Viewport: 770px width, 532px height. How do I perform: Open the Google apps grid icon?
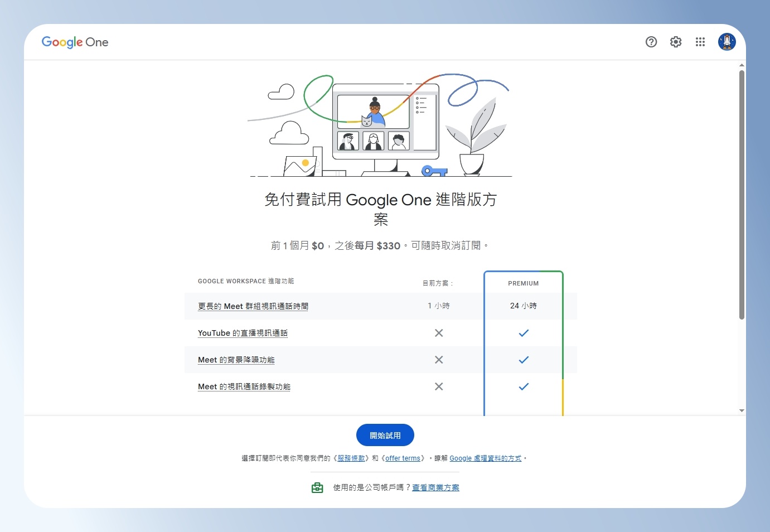coord(700,42)
